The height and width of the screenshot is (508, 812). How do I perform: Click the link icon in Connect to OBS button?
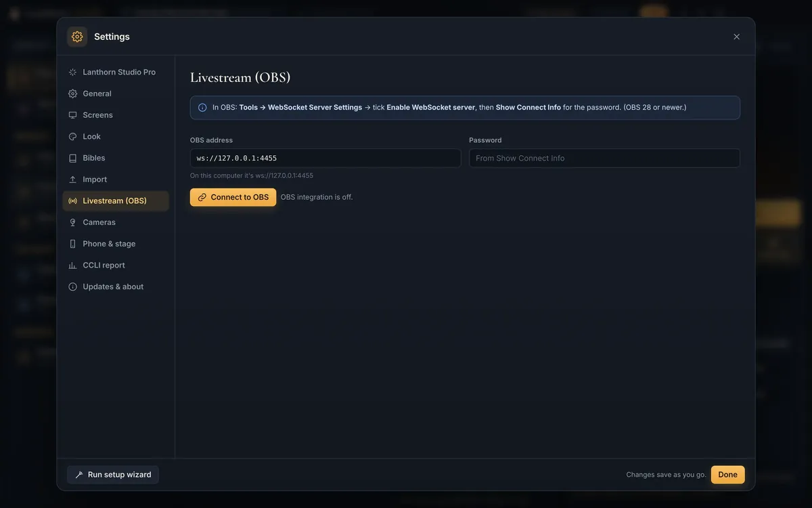[x=202, y=197]
